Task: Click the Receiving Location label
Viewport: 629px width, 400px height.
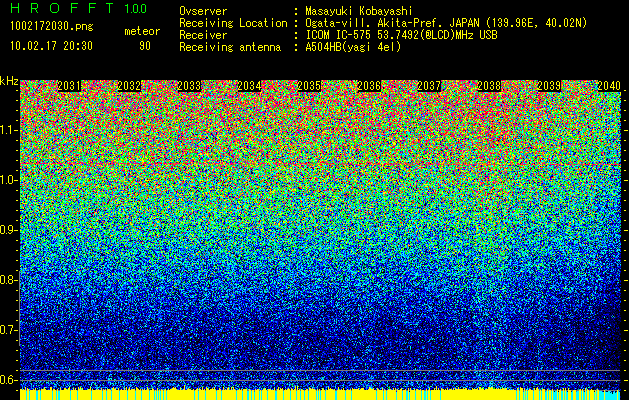Action: [233, 23]
